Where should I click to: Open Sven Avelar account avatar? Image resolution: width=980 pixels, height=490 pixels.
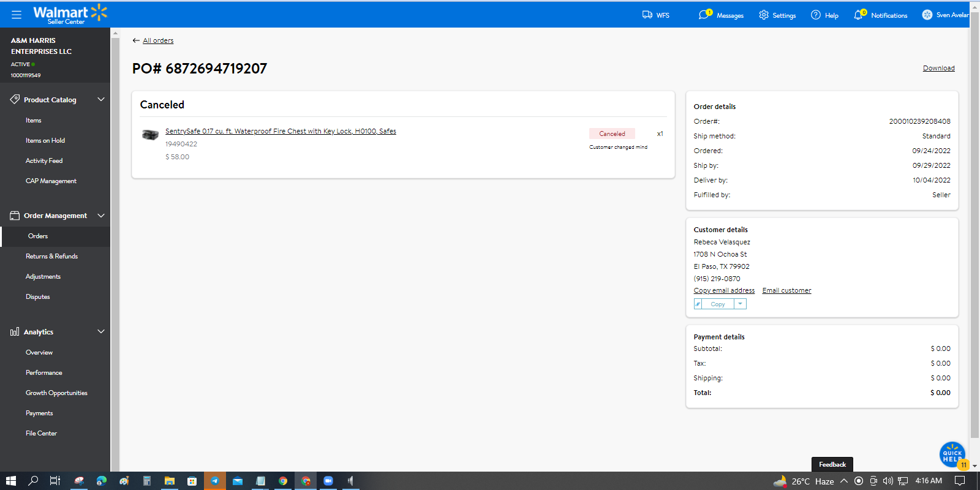(x=927, y=15)
